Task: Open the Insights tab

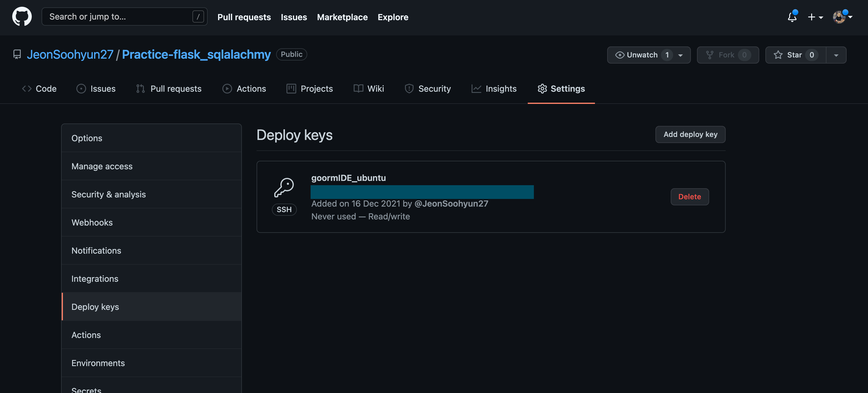Action: 494,89
